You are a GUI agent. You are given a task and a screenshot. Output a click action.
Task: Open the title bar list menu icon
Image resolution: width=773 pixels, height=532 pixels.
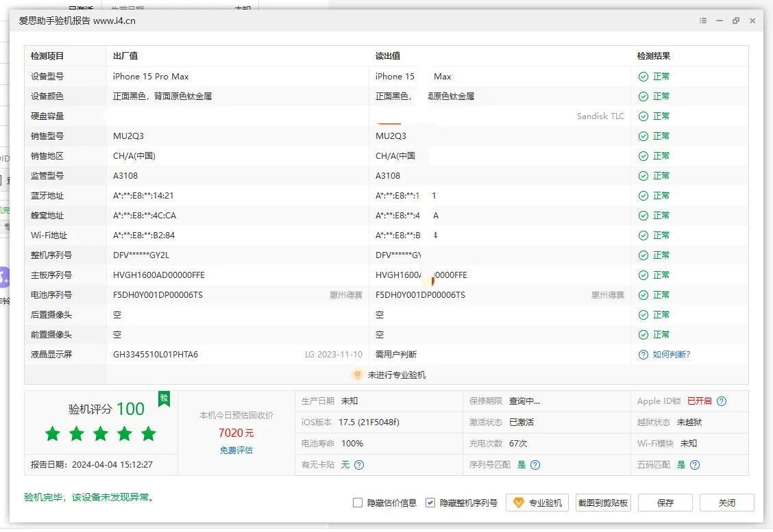[703, 21]
